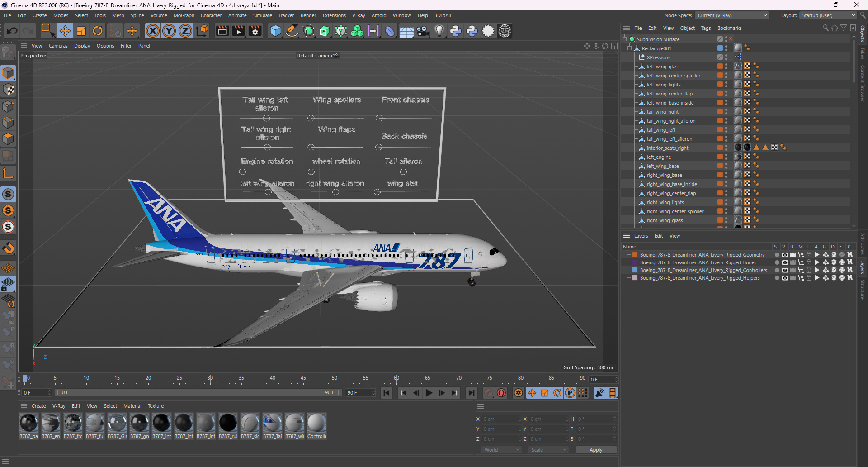Click the Apply button
868x467 pixels.
(x=596, y=450)
